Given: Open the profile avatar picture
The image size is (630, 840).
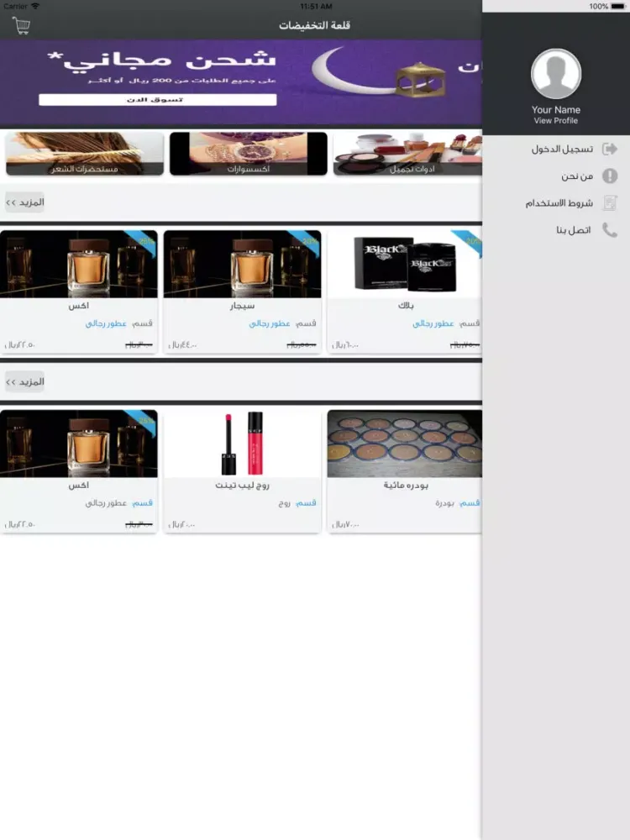Looking at the screenshot, I should click(555, 74).
